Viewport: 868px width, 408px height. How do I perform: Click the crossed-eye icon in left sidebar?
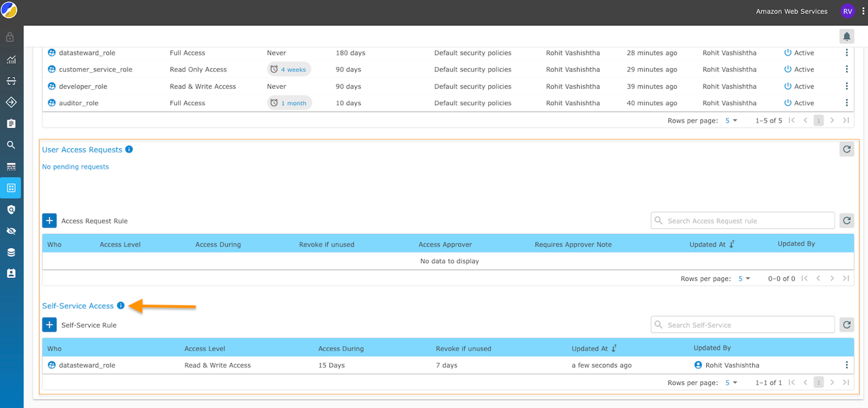pos(11,231)
